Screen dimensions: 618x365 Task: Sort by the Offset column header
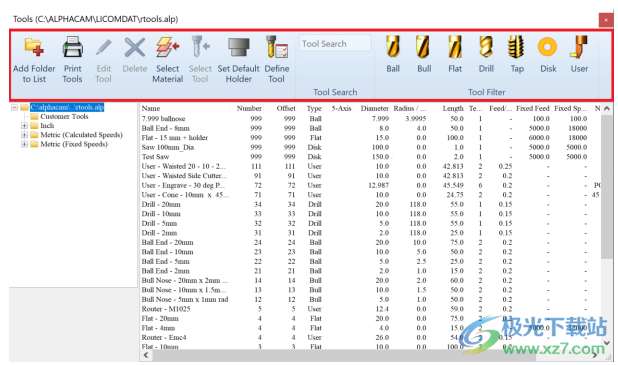click(x=286, y=108)
